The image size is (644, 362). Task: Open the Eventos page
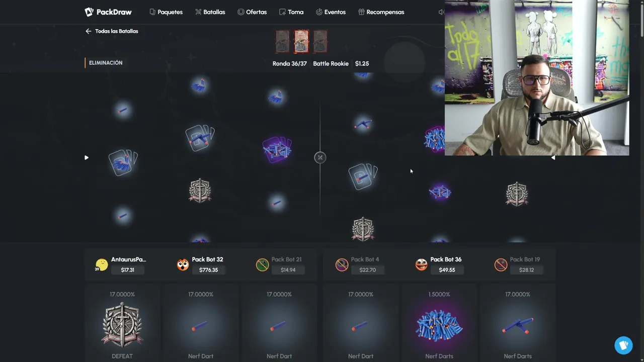[x=331, y=12]
